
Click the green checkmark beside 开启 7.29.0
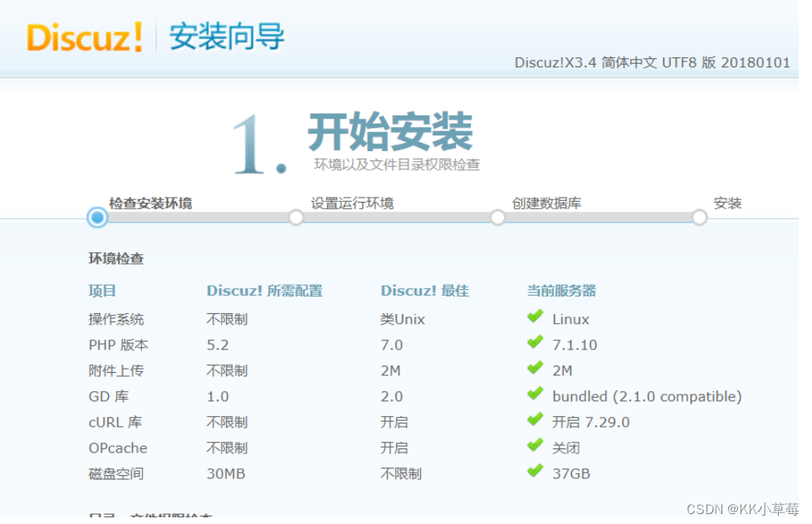click(x=536, y=420)
